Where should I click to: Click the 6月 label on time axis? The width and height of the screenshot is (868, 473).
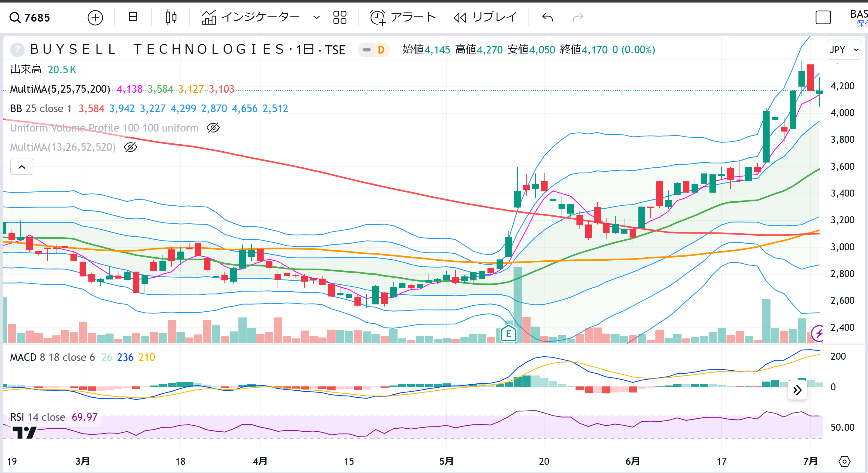tap(632, 461)
